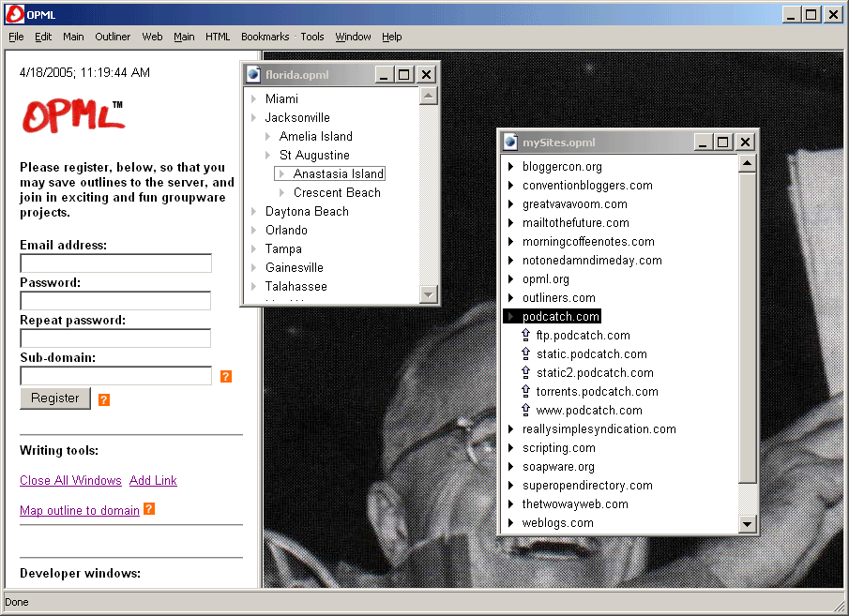Open the Outliner menu

pos(113,37)
